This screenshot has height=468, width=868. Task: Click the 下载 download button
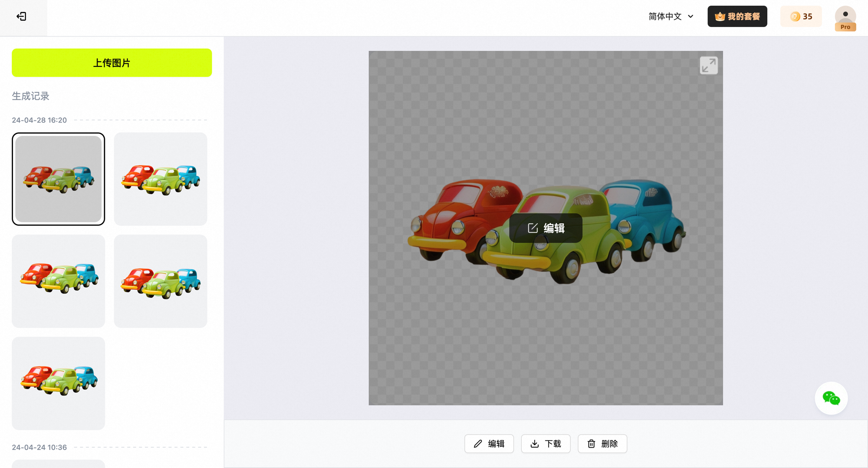pos(546,444)
